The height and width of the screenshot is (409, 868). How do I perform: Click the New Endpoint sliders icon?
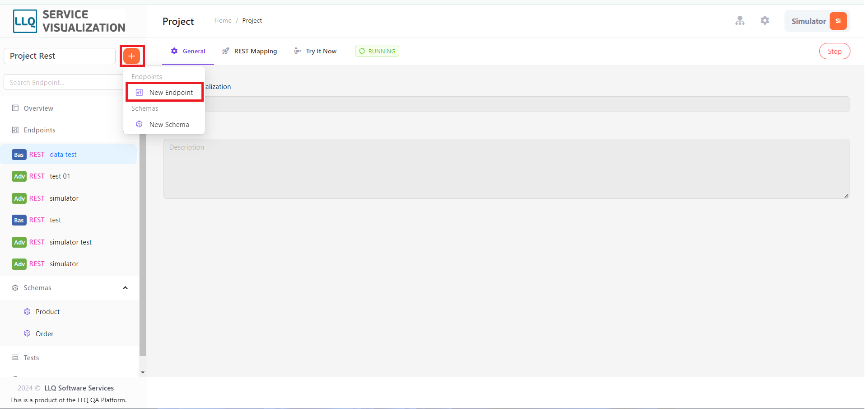(x=140, y=92)
